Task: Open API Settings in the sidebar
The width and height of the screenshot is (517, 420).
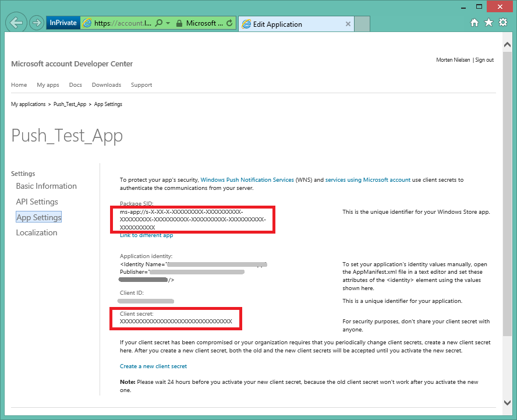Action: tap(37, 202)
